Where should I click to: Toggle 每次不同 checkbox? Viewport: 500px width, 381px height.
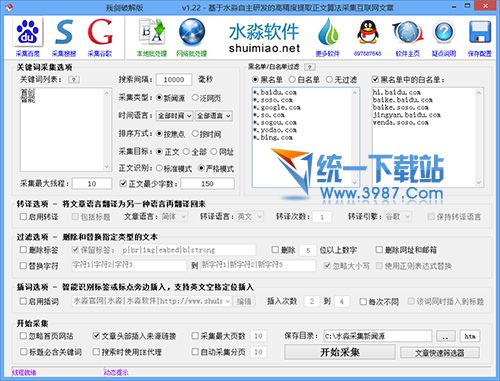(x=363, y=302)
